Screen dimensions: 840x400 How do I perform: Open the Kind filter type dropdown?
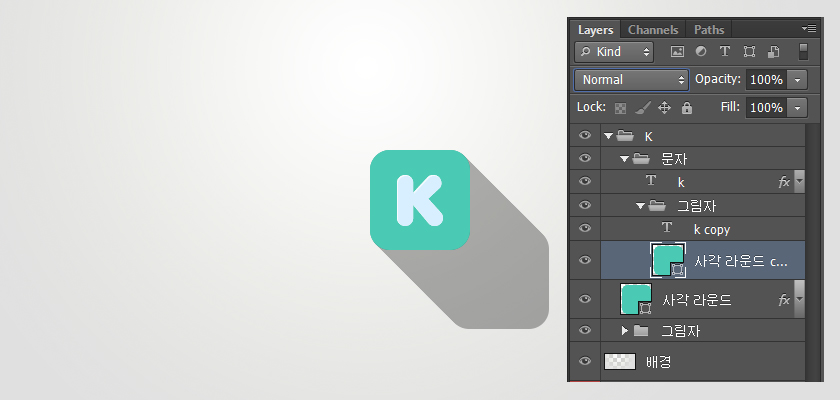[x=614, y=52]
